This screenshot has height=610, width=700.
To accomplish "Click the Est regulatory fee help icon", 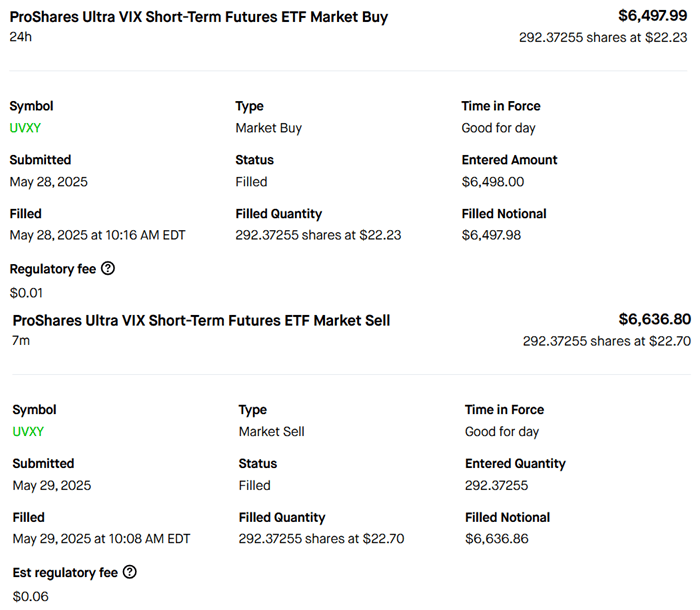I will pos(129,573).
